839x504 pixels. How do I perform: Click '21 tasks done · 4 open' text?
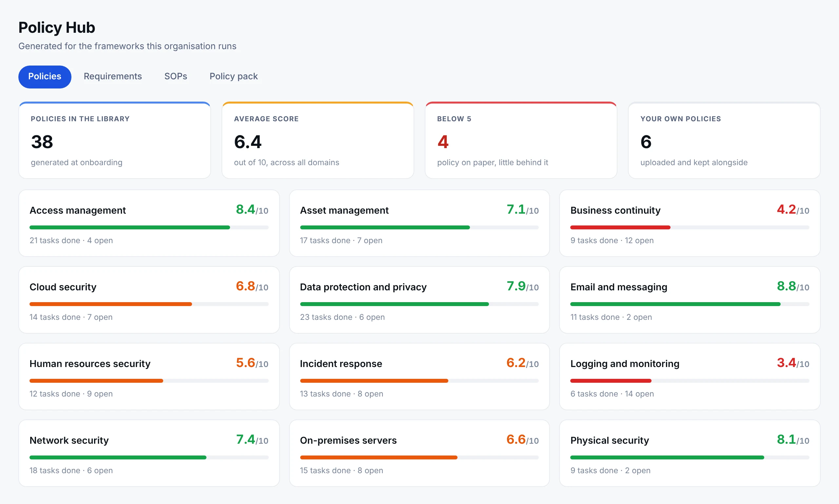coord(71,241)
